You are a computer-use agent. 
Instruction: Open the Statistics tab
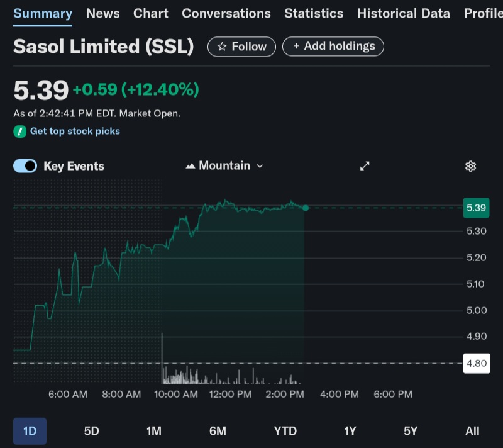click(x=314, y=13)
